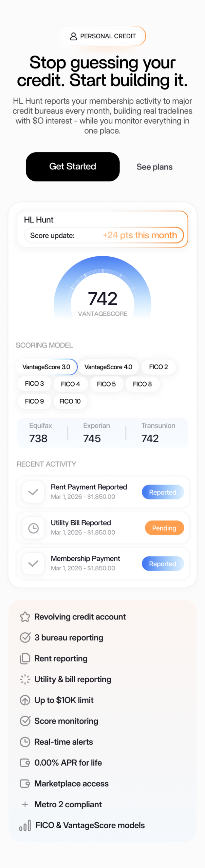
Task: Click the documents icon next to Rent reporting
Action: 25,658
